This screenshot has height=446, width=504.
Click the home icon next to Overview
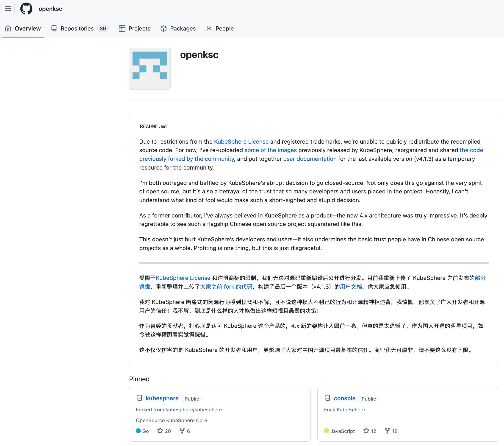coord(8,29)
